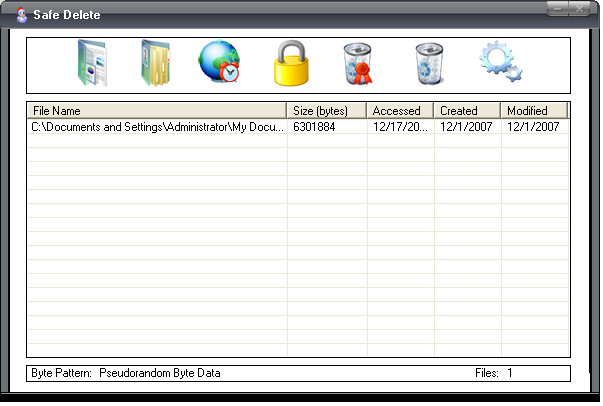
Task: Click the size value 6301884
Action: coord(314,127)
